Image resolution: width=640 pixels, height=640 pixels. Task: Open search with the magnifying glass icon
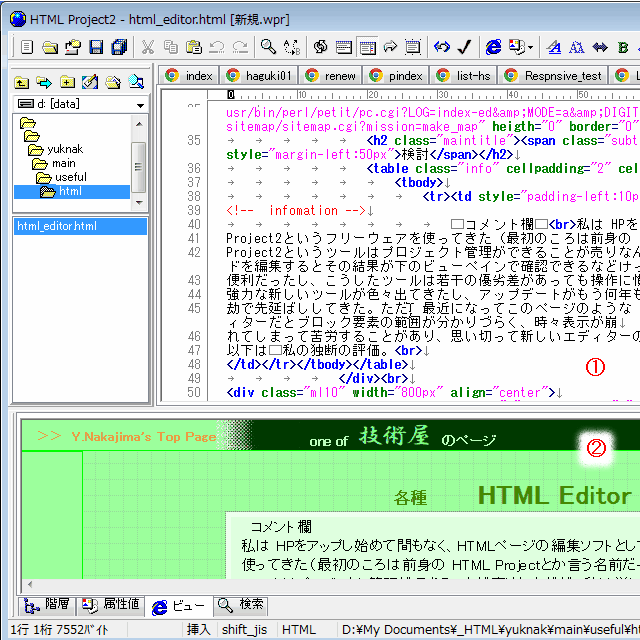[268, 47]
